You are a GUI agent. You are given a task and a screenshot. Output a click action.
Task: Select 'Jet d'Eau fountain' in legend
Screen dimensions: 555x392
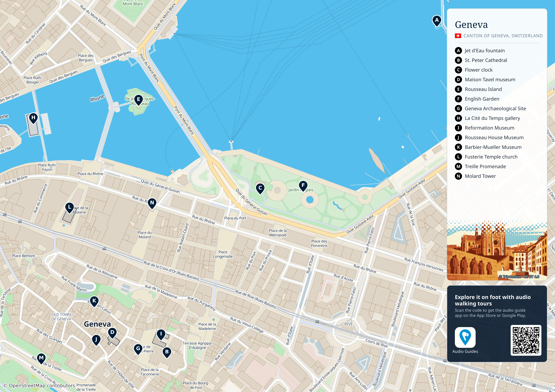[485, 51]
